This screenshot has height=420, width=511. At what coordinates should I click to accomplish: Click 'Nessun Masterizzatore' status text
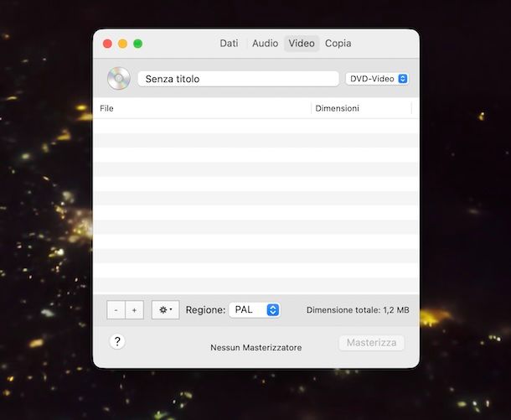click(x=255, y=348)
